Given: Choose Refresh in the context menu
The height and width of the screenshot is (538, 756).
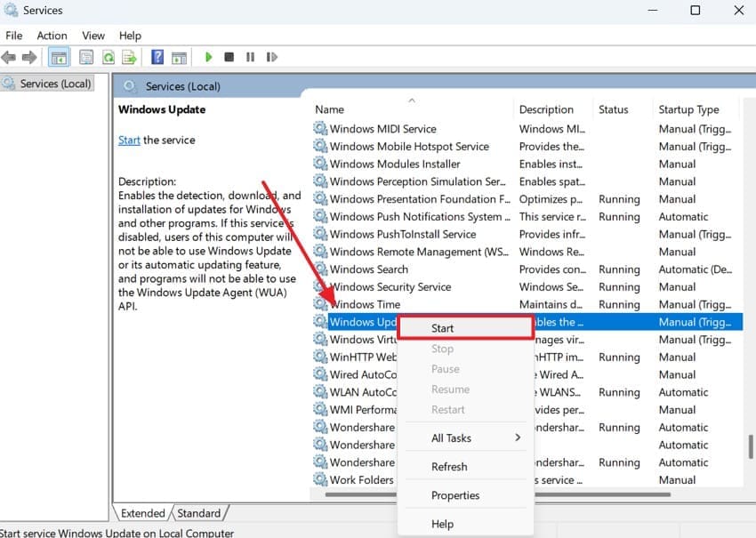Looking at the screenshot, I should (x=466, y=467).
